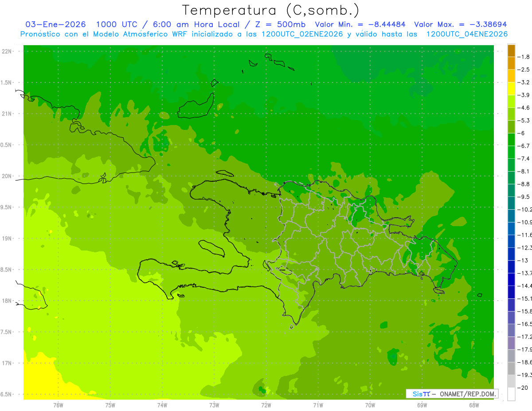Click the "75W" longitude label
Screen dimensions: 532x411
click(110, 405)
